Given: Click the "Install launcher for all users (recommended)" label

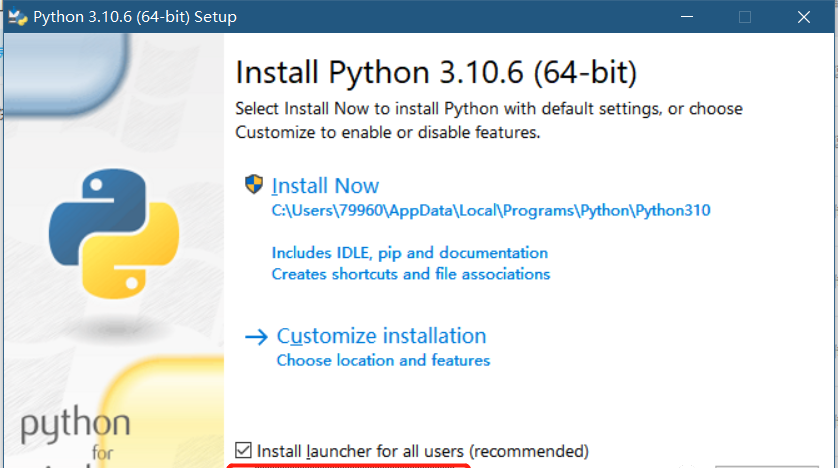Looking at the screenshot, I should point(423,451).
